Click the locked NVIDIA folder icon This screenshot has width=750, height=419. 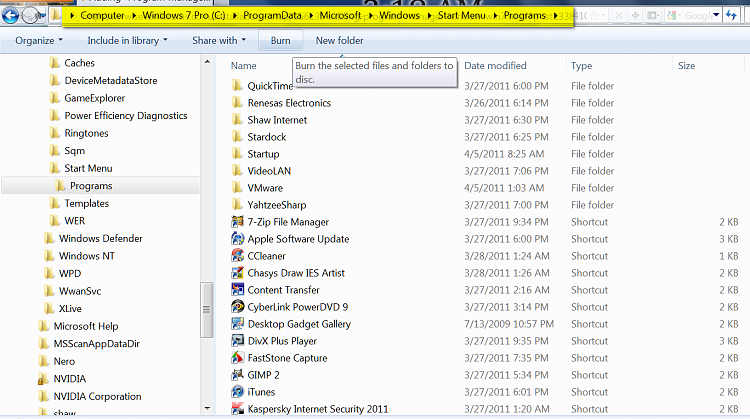(43, 379)
